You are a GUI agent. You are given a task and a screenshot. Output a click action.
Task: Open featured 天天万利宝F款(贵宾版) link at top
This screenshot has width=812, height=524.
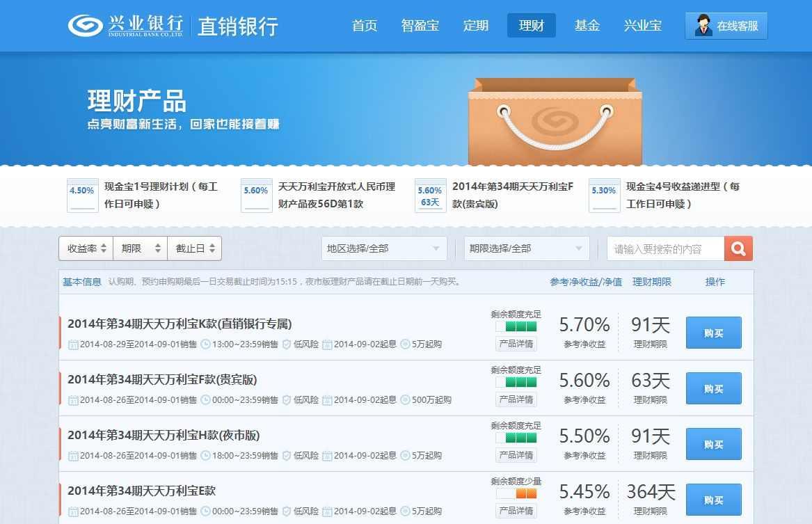(513, 196)
